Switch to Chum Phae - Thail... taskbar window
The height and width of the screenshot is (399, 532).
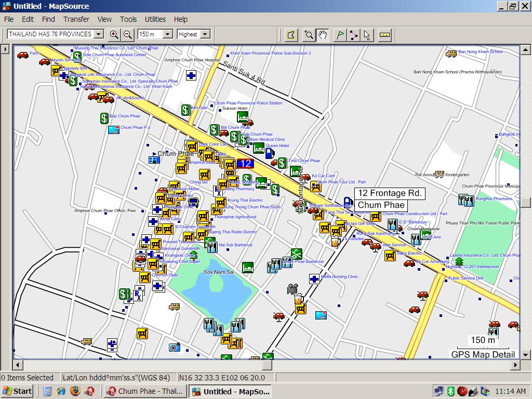(145, 391)
